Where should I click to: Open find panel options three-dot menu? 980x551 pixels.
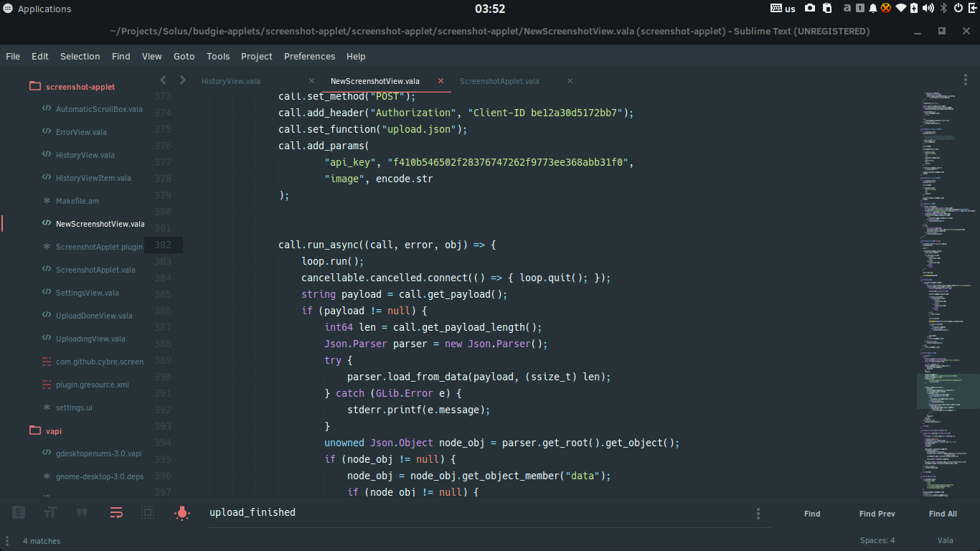758,514
